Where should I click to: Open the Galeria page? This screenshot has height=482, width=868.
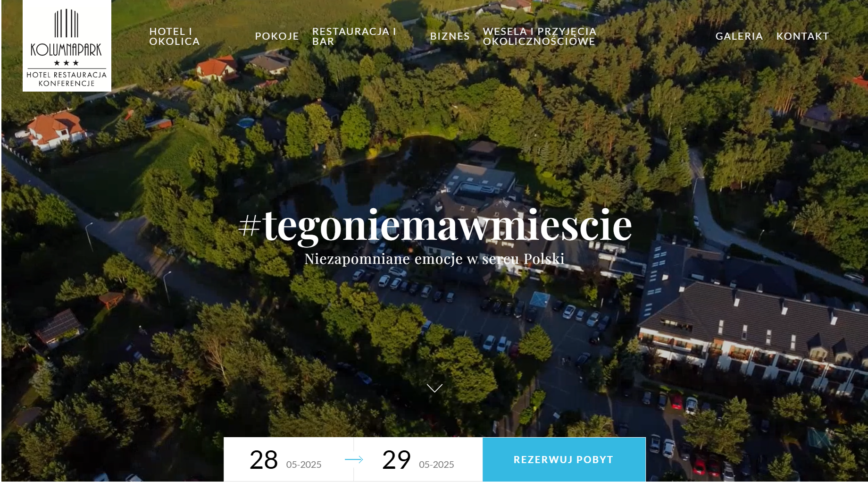pos(739,36)
